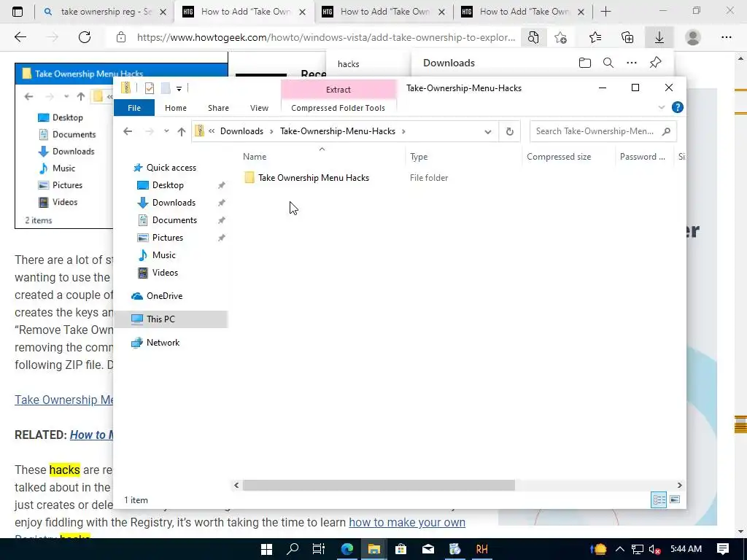Open Microsoft Store from taskbar
Screen dimensions: 747x560
(x=401, y=549)
